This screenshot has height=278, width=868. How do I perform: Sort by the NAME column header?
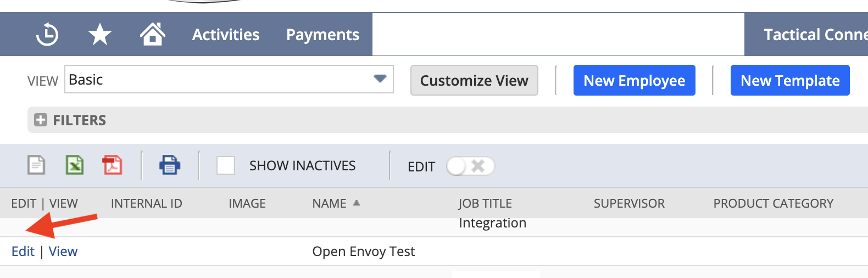pos(329,203)
